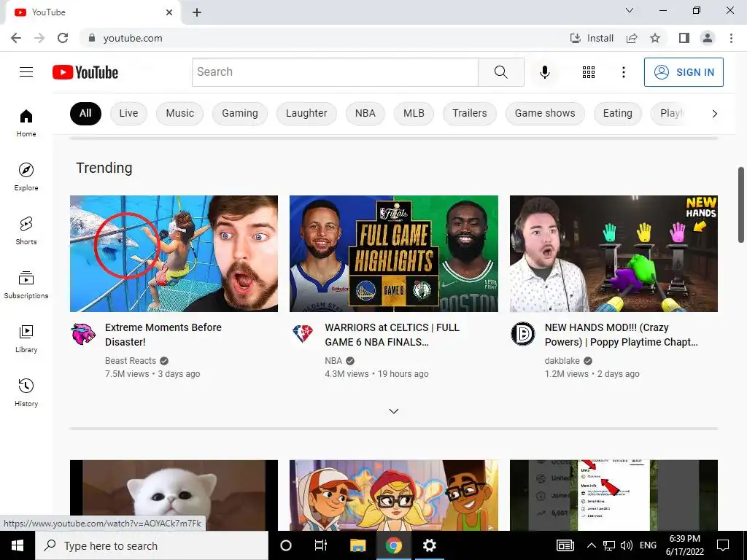This screenshot has height=560, width=747.
Task: Expand Trending section with down chevron
Action: tap(393, 411)
